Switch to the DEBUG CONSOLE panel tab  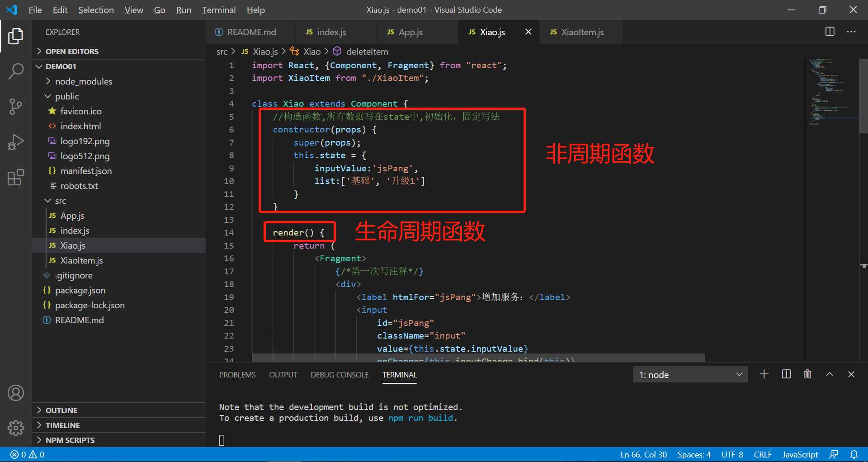[340, 375]
